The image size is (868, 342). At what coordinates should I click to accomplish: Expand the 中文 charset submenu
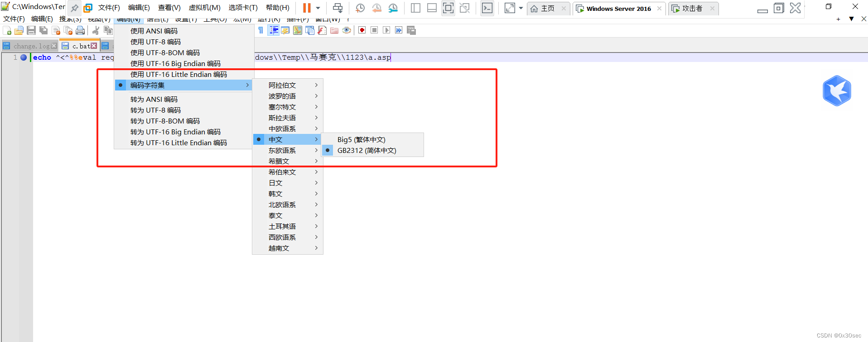pos(288,139)
